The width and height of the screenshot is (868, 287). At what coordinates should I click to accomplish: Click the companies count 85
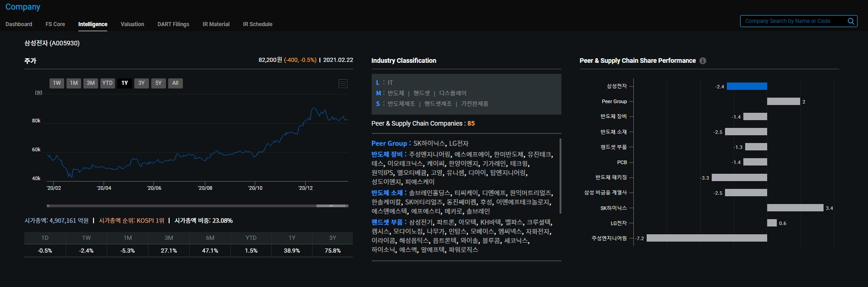coord(471,123)
